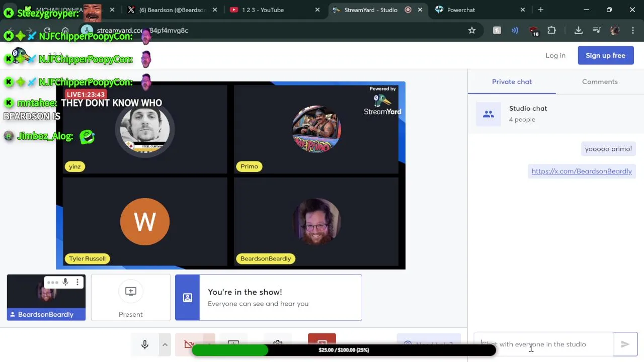Close the Powerchat tab
This screenshot has width=644, height=362.
(x=523, y=10)
